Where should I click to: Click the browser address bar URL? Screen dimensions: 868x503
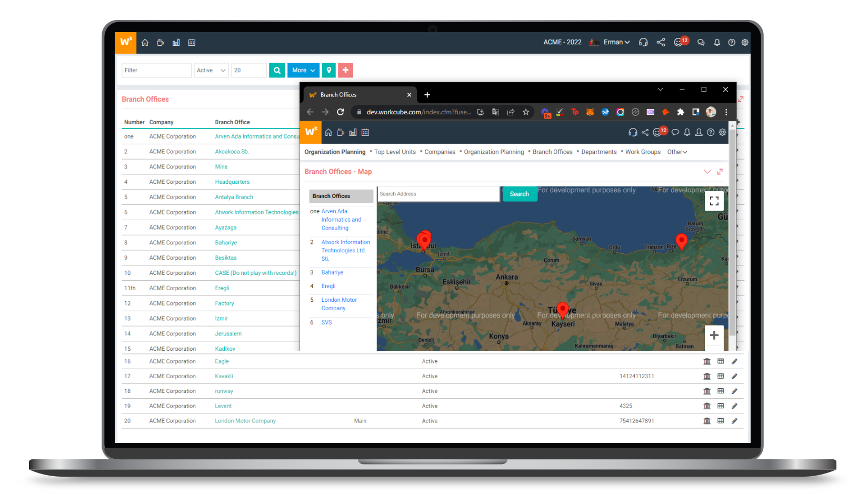(419, 112)
